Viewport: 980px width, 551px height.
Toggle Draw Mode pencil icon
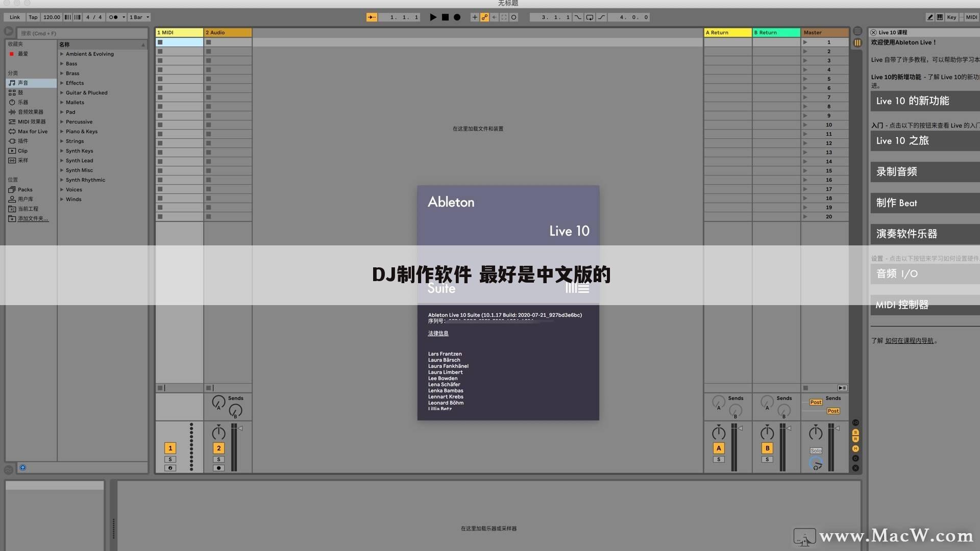[x=930, y=17]
